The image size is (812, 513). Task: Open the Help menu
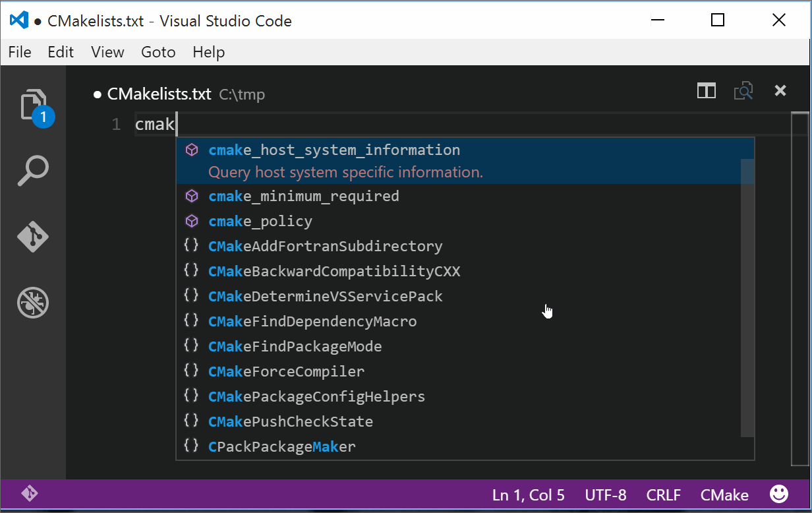(x=209, y=52)
